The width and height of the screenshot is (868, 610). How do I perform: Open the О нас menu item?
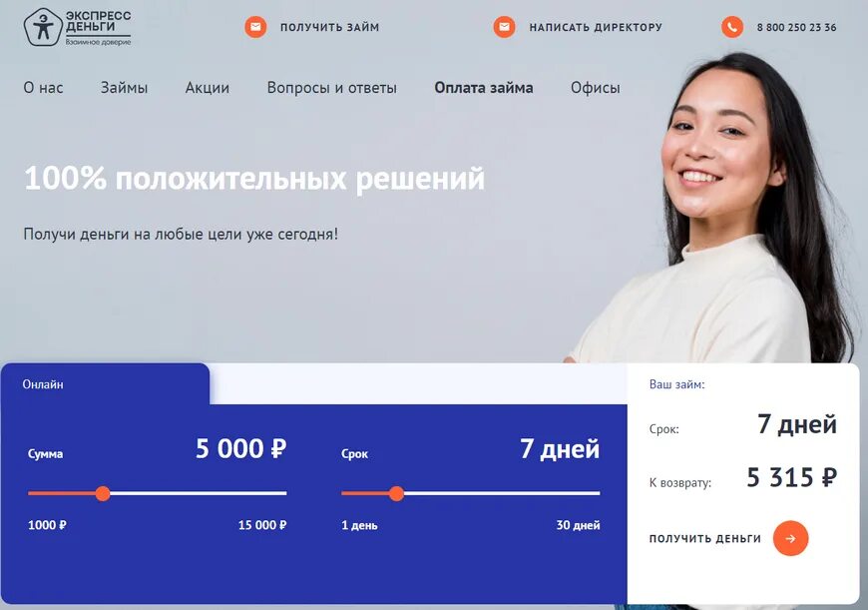pyautogui.click(x=43, y=88)
